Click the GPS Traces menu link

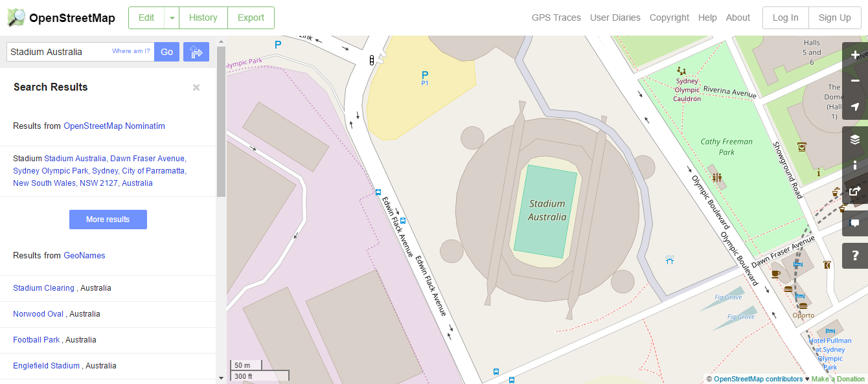point(556,18)
